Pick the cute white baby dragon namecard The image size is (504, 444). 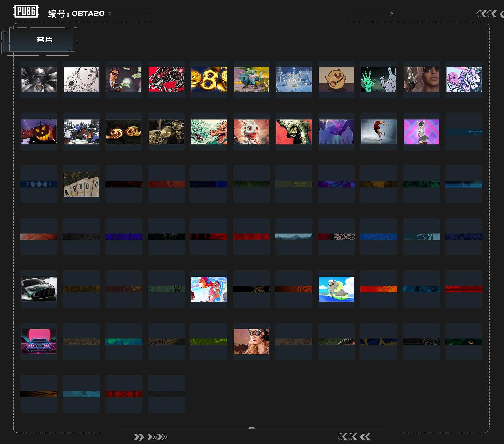pyautogui.click(x=251, y=132)
